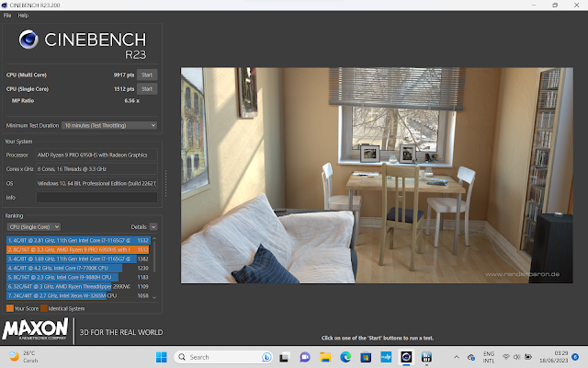Click the orange Your Score legend swatch
The width and height of the screenshot is (588, 368).
coord(10,308)
